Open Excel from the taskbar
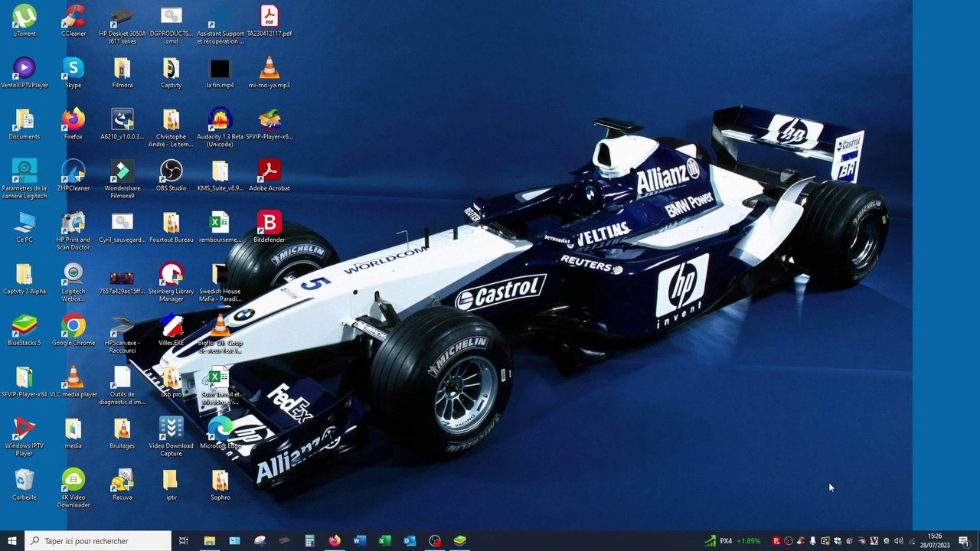This screenshot has height=551, width=980. tap(384, 541)
